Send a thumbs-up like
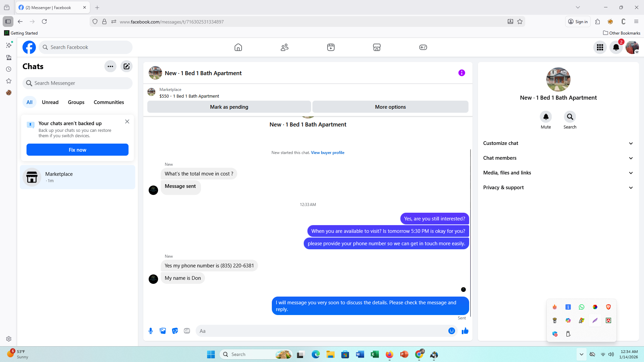 [x=465, y=331]
